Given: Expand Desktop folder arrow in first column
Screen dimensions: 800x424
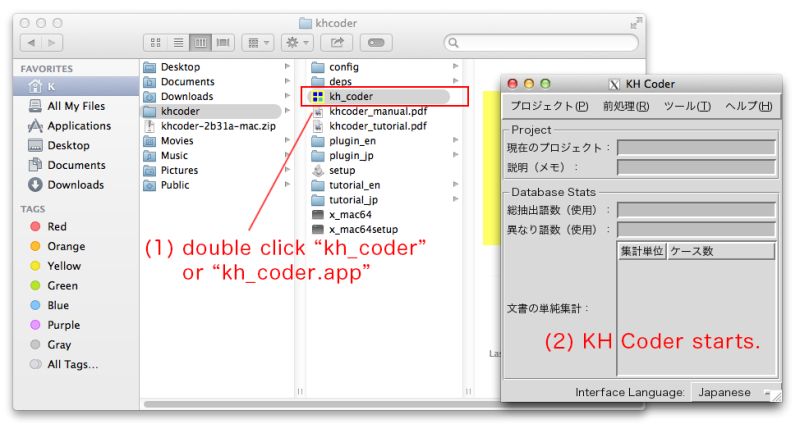Looking at the screenshot, I should coord(288,66).
